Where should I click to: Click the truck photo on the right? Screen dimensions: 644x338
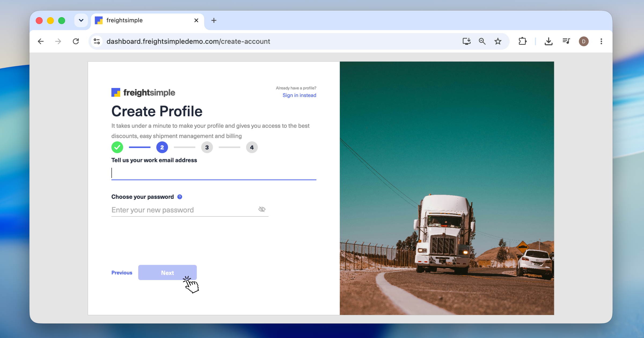(447, 188)
